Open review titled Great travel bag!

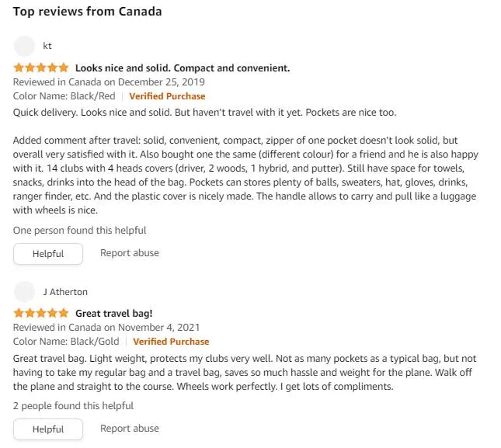click(x=114, y=313)
